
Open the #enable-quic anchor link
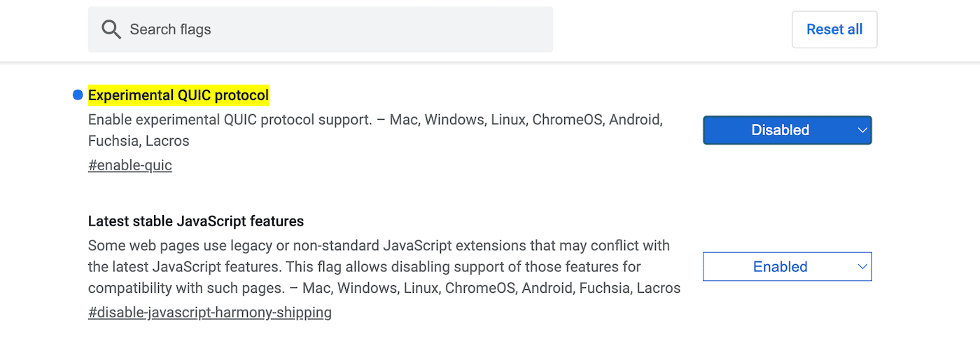click(x=130, y=165)
